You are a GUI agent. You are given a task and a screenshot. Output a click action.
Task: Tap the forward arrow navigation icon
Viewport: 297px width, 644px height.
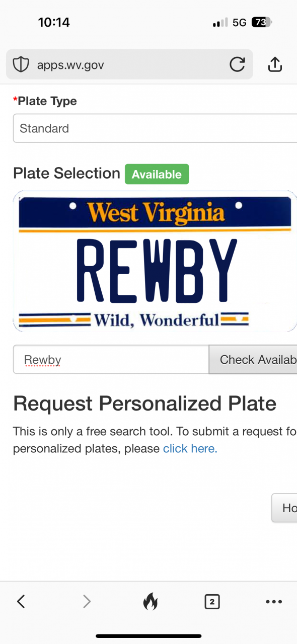[87, 601]
